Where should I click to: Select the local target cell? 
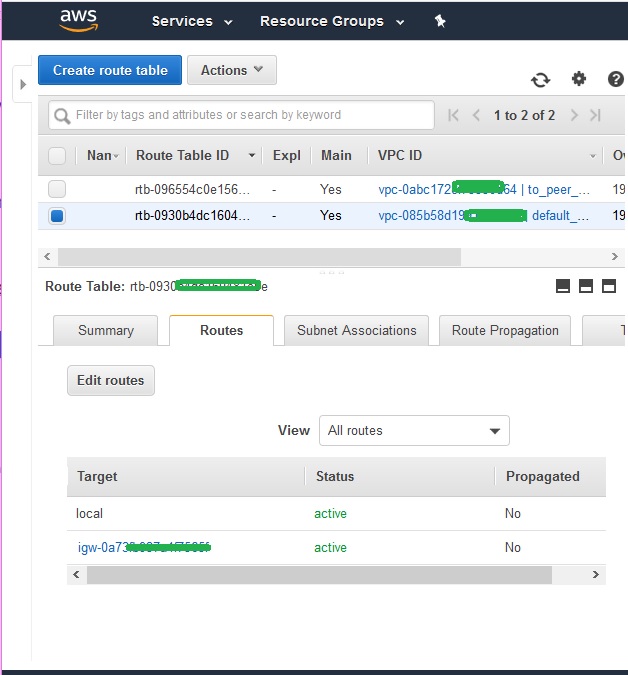coord(89,514)
